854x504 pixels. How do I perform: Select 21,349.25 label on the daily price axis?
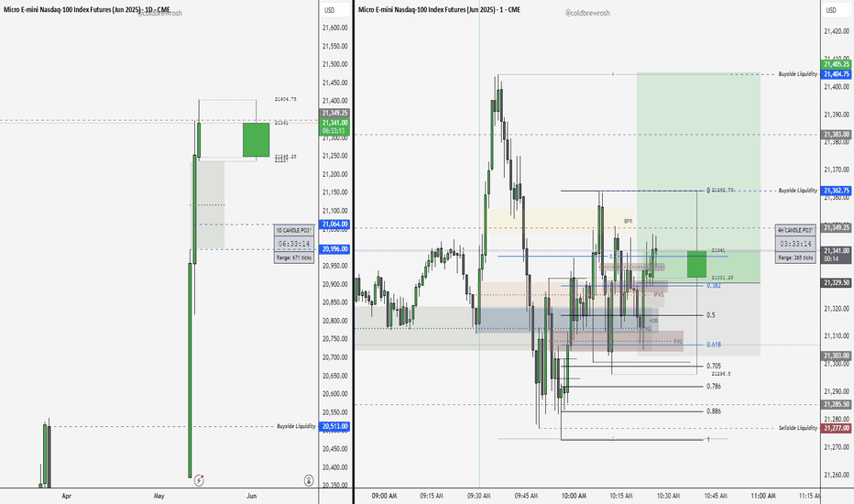[334, 113]
